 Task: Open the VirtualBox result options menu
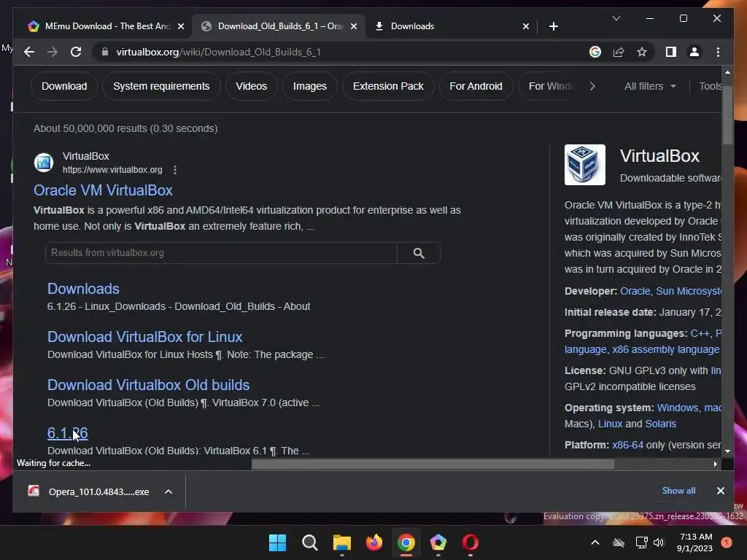175,169
